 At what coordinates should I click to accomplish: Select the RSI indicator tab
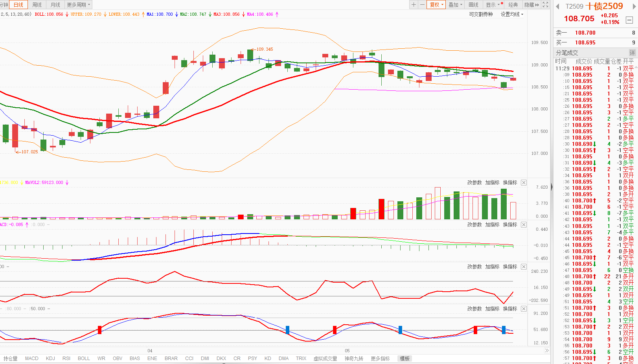66,358
